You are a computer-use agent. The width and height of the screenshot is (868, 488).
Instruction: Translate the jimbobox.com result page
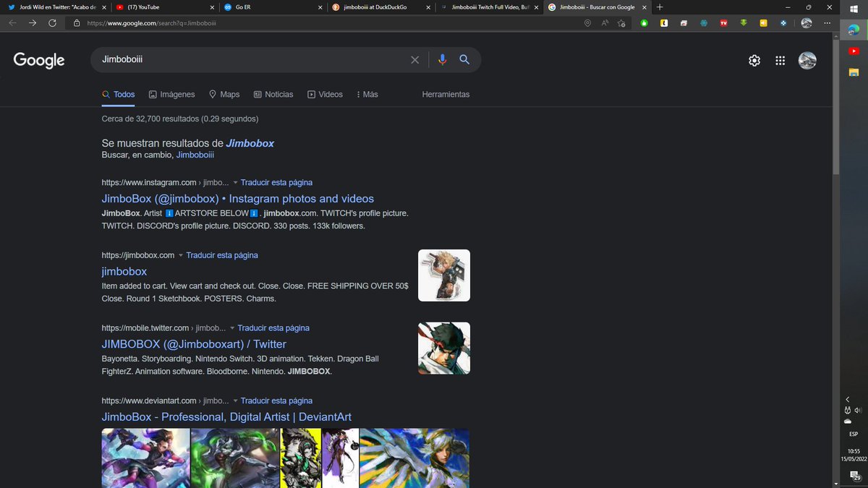(x=222, y=255)
